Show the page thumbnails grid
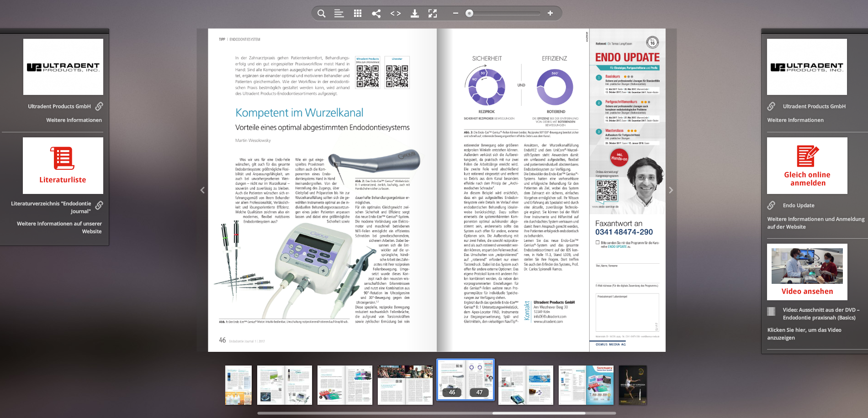868x418 pixels. click(358, 13)
